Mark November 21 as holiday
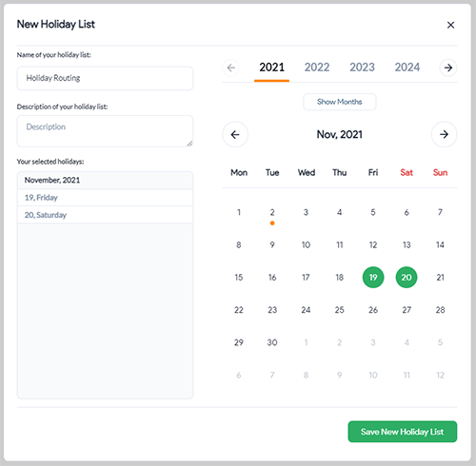 tap(440, 278)
